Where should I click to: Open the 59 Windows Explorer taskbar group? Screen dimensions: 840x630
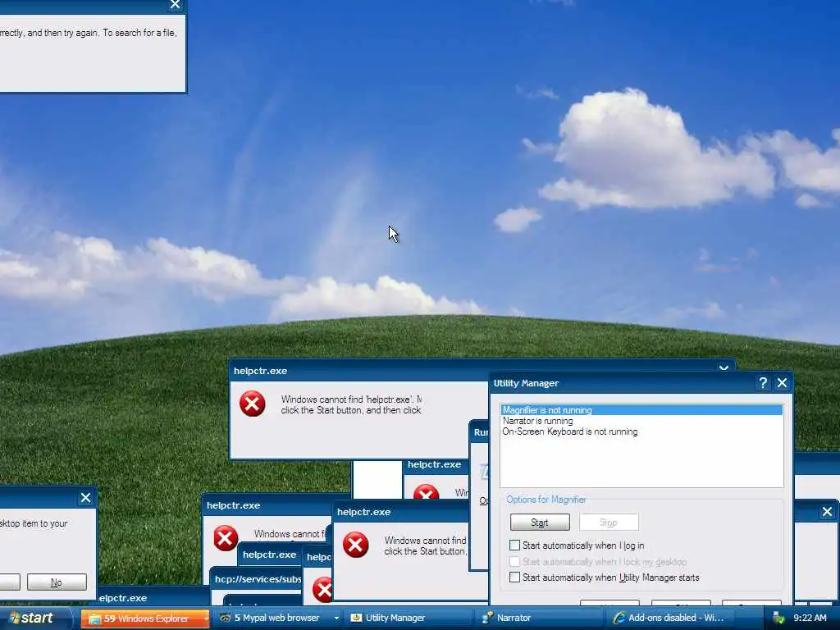pos(144,619)
